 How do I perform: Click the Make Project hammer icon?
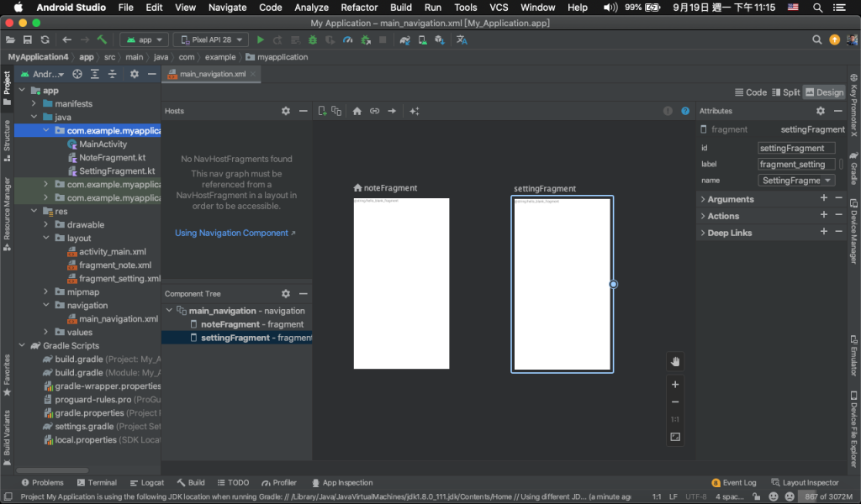click(x=102, y=39)
